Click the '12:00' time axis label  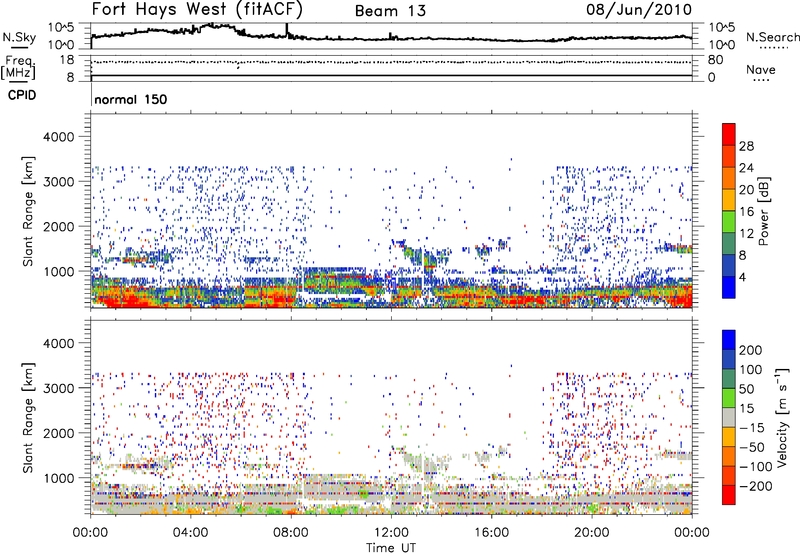coord(391,533)
